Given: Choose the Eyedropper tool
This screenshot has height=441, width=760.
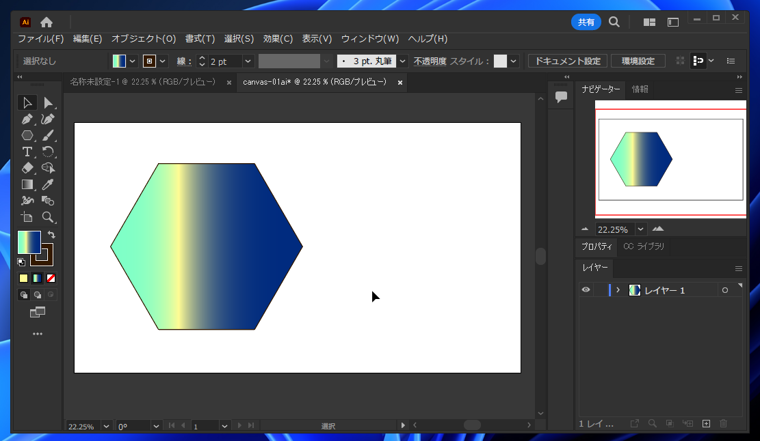Looking at the screenshot, I should pyautogui.click(x=47, y=185).
